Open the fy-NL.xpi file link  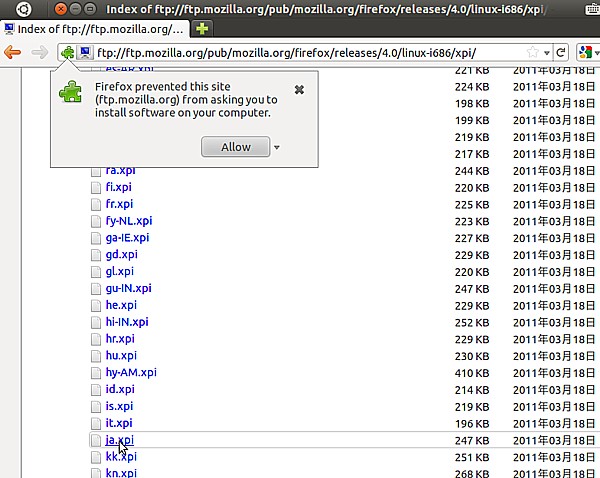pyautogui.click(x=129, y=221)
